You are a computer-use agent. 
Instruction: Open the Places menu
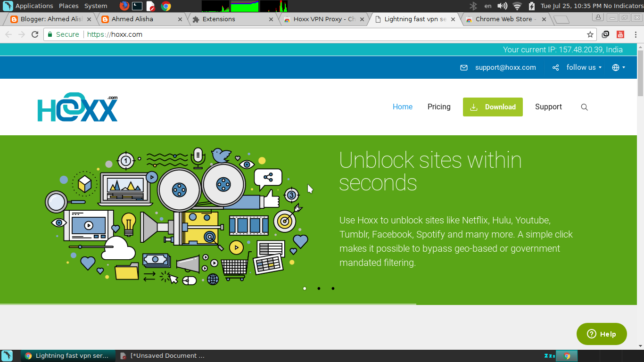(69, 6)
